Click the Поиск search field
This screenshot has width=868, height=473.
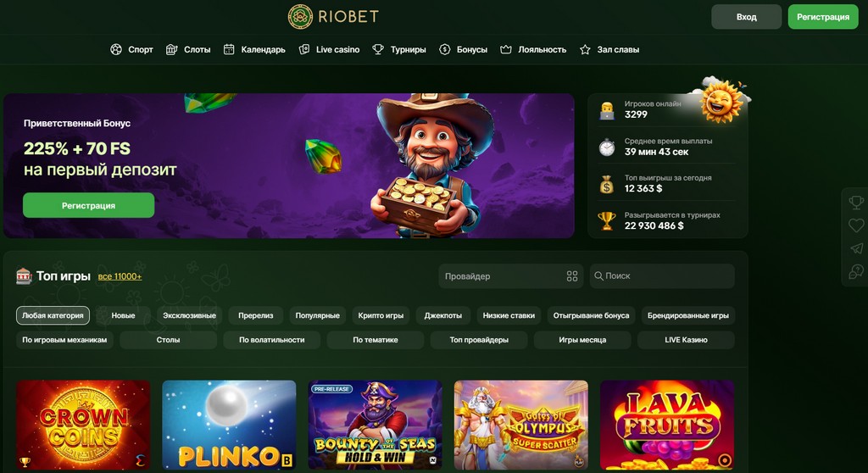662,275
